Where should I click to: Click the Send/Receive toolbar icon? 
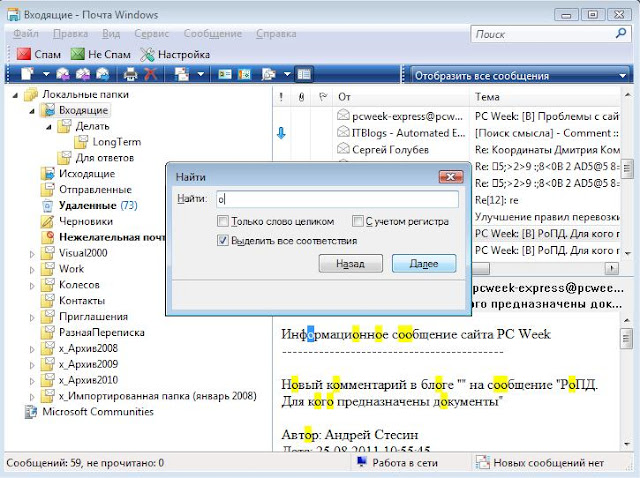pos(182,74)
